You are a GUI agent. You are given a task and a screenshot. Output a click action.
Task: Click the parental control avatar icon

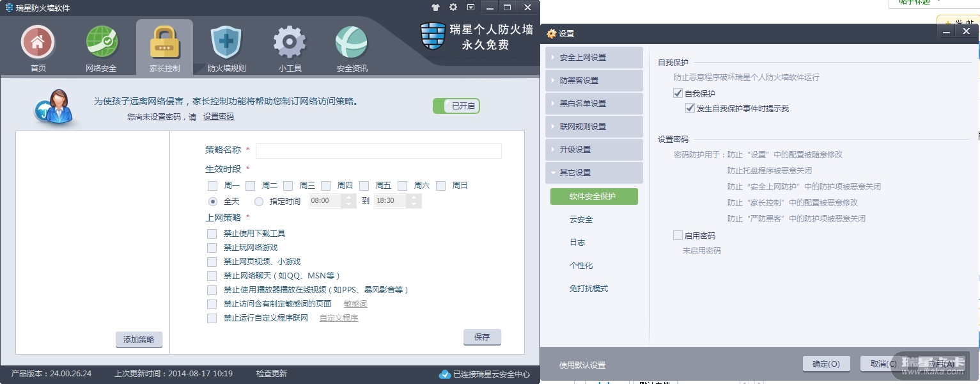click(x=54, y=106)
